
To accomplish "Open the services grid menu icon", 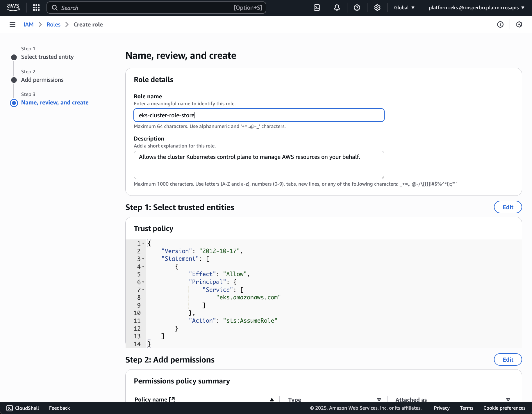I will tap(36, 8).
